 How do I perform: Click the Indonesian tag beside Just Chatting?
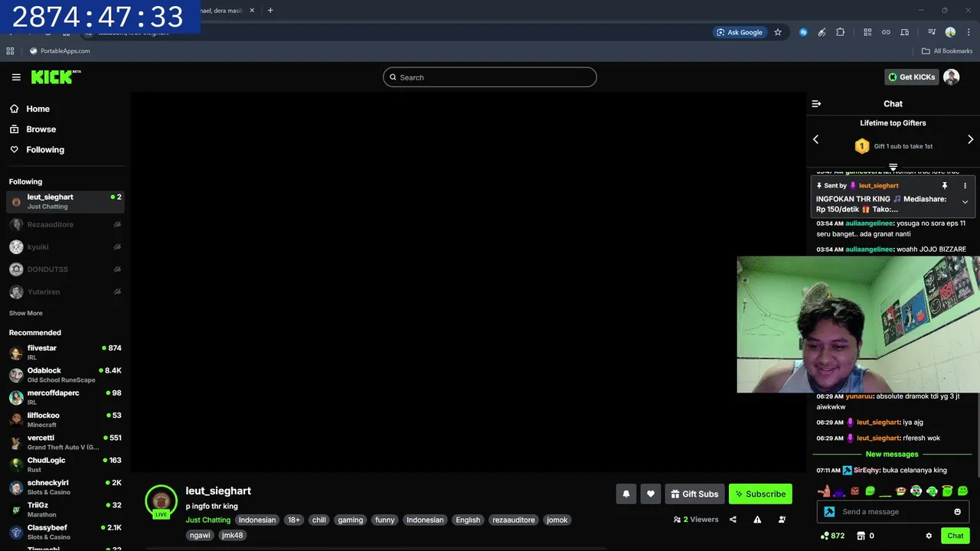point(256,520)
